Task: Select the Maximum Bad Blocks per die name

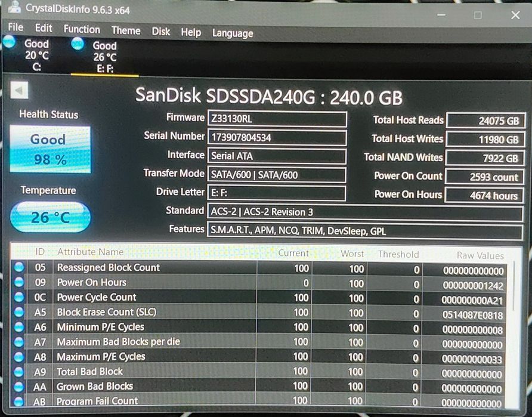Action: click(x=118, y=342)
